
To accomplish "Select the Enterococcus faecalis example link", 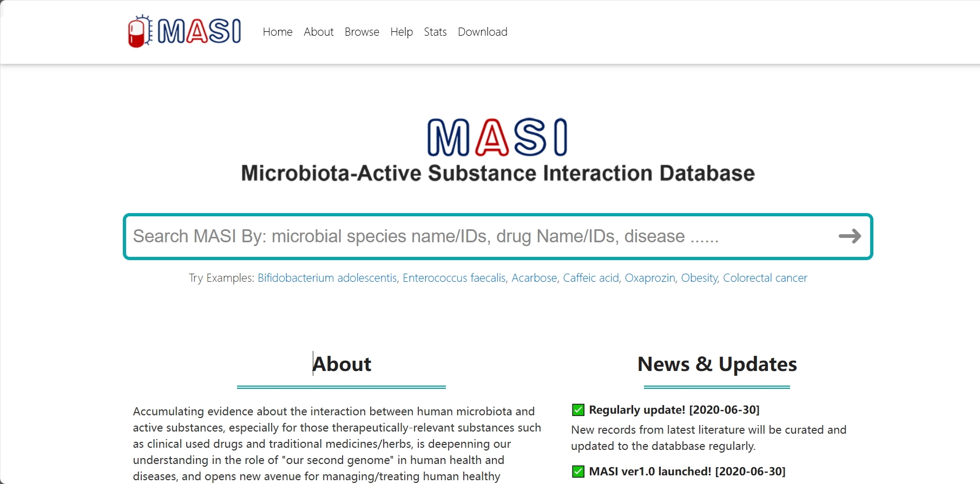I will pos(454,278).
